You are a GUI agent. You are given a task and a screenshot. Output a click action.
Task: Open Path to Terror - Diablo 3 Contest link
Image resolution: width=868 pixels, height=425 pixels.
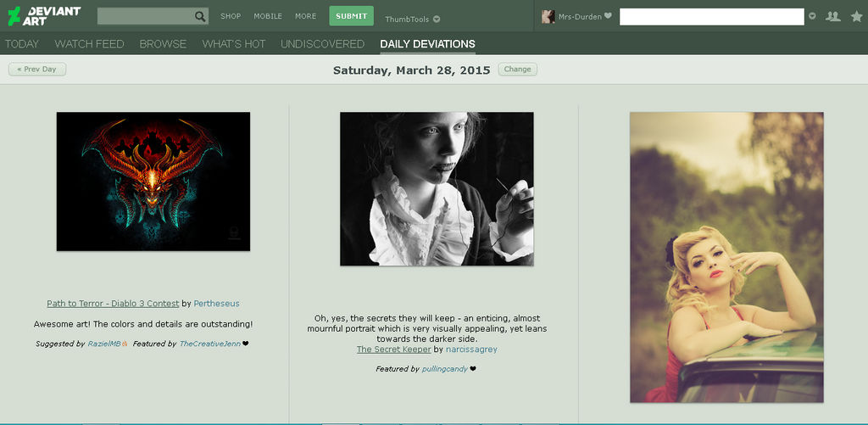[113, 304]
